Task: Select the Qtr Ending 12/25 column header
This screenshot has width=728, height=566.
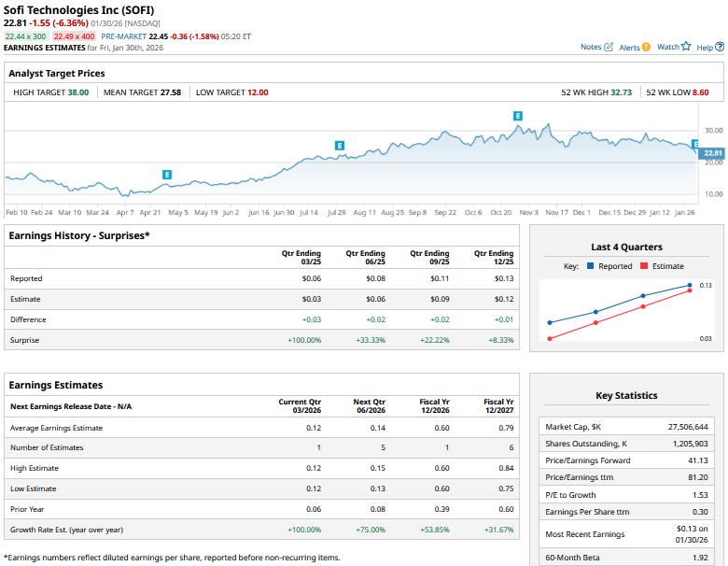Action: click(493, 258)
